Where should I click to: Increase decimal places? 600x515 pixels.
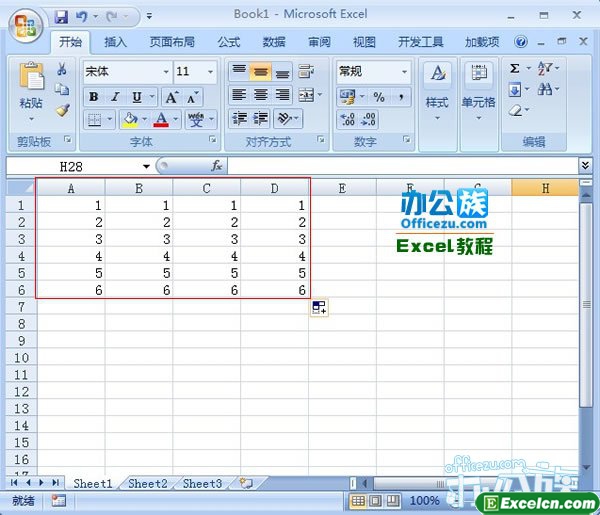tap(347, 119)
